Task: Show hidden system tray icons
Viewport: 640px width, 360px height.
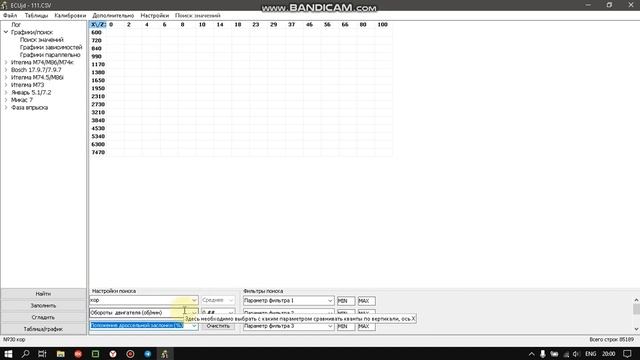Action: coord(531,354)
